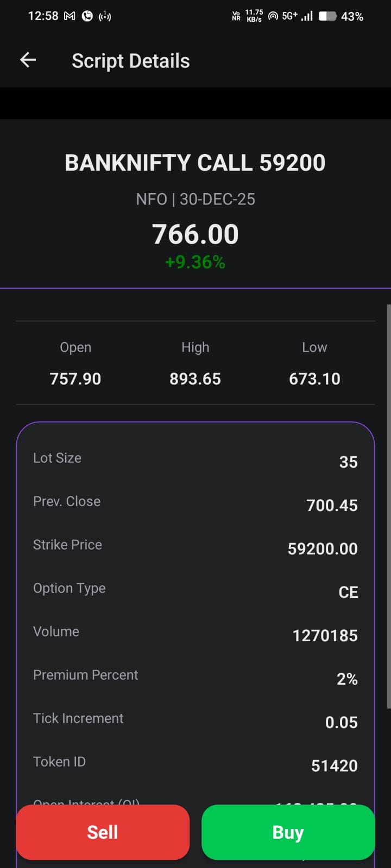Tap BANKNIFTY CALL 59200 title

click(x=195, y=163)
